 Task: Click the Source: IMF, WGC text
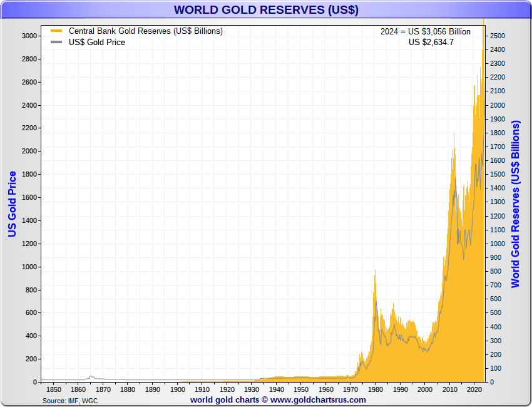coord(70,400)
